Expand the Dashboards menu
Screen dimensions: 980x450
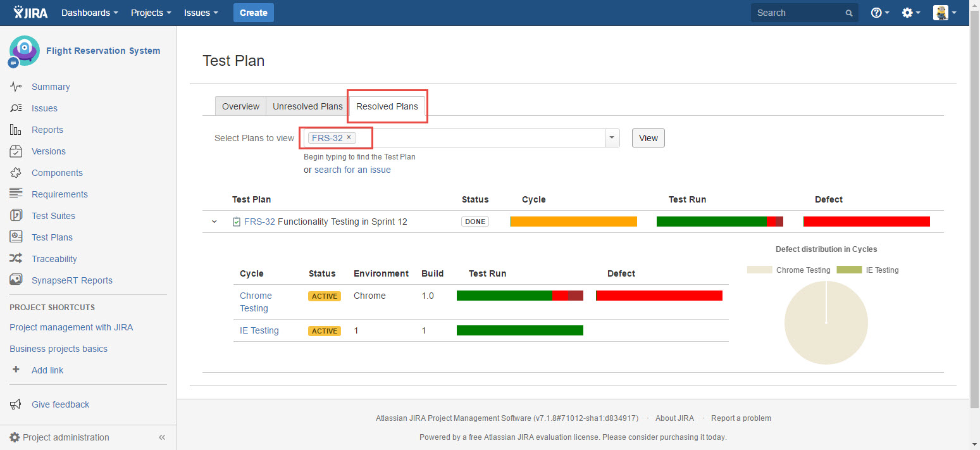tap(89, 13)
